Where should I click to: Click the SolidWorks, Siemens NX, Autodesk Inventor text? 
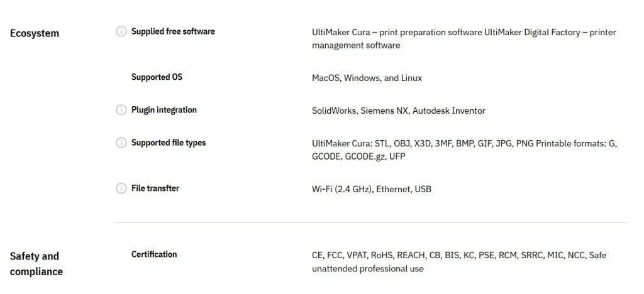tap(399, 111)
